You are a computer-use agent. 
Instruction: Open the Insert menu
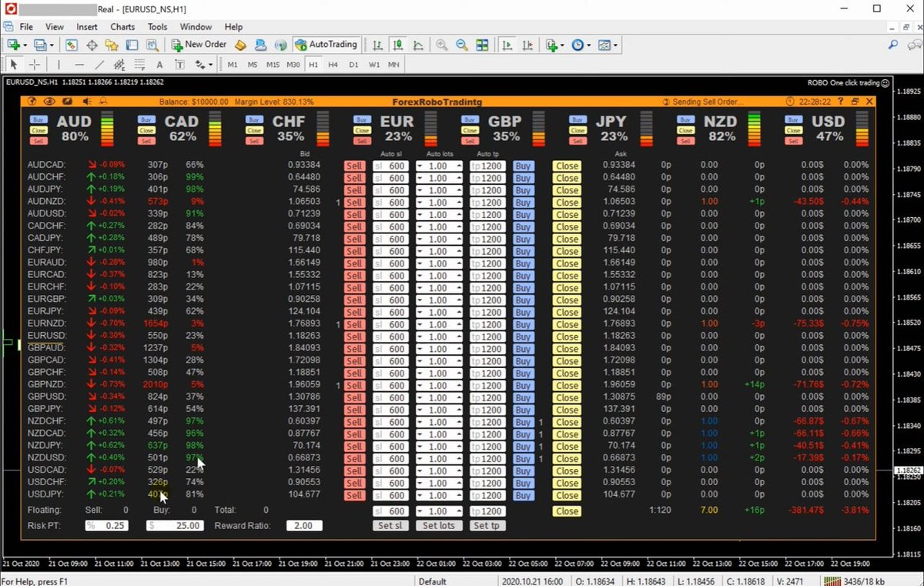[87, 27]
